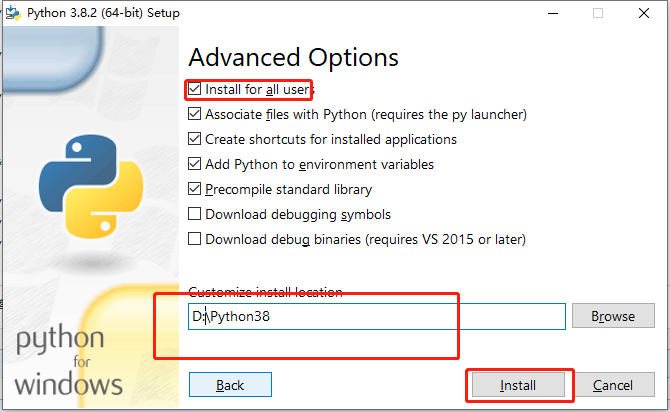Cancel the Python setup
This screenshot has width=670, height=412.
[x=613, y=385]
